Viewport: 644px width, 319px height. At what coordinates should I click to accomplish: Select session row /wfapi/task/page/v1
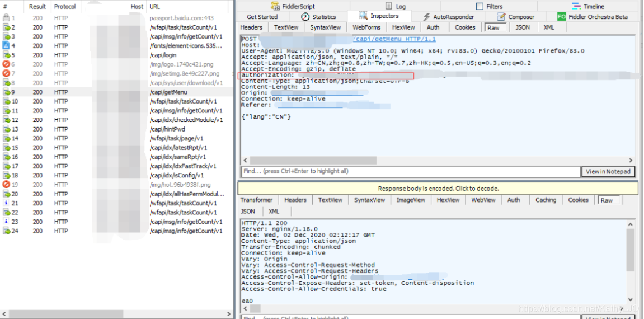click(116, 138)
